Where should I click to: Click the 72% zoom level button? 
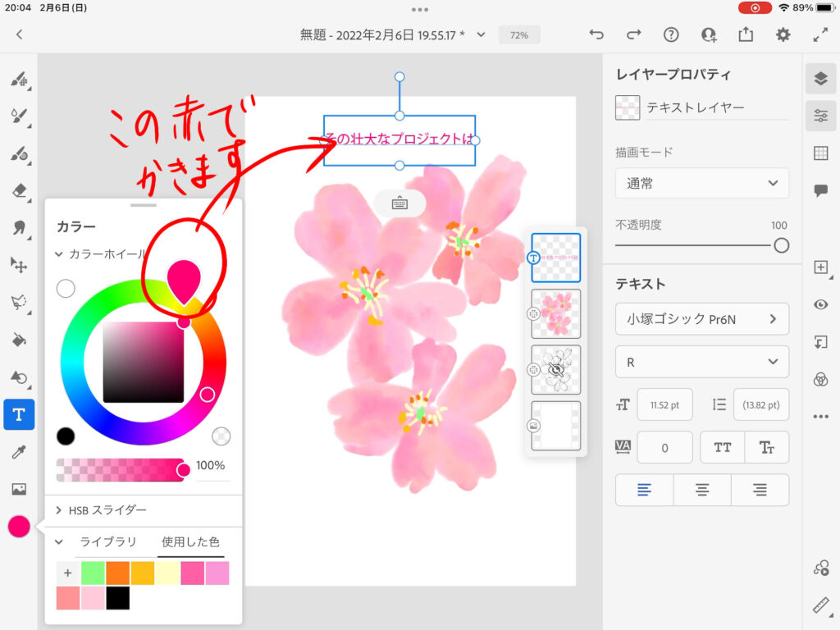518,35
